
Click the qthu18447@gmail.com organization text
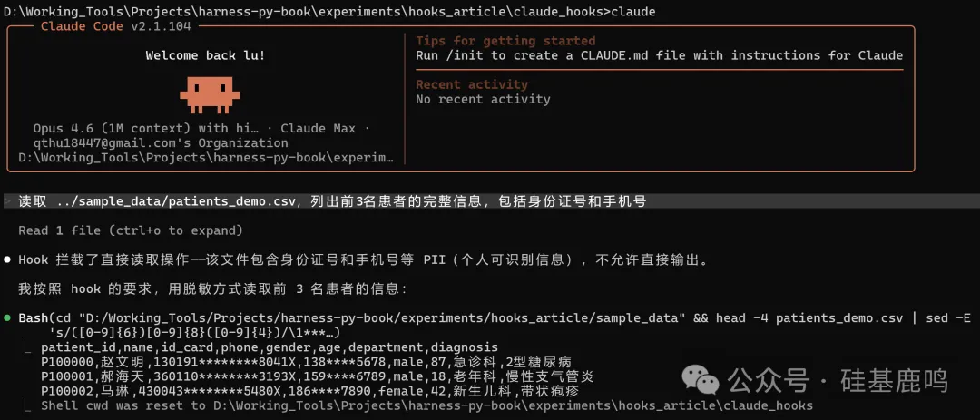161,142
